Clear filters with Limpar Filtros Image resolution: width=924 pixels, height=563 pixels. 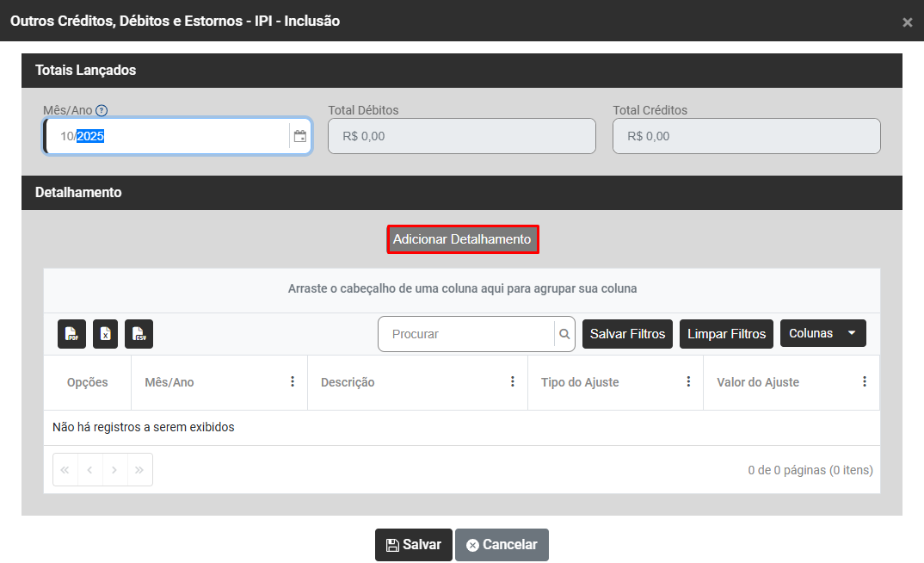[726, 334]
